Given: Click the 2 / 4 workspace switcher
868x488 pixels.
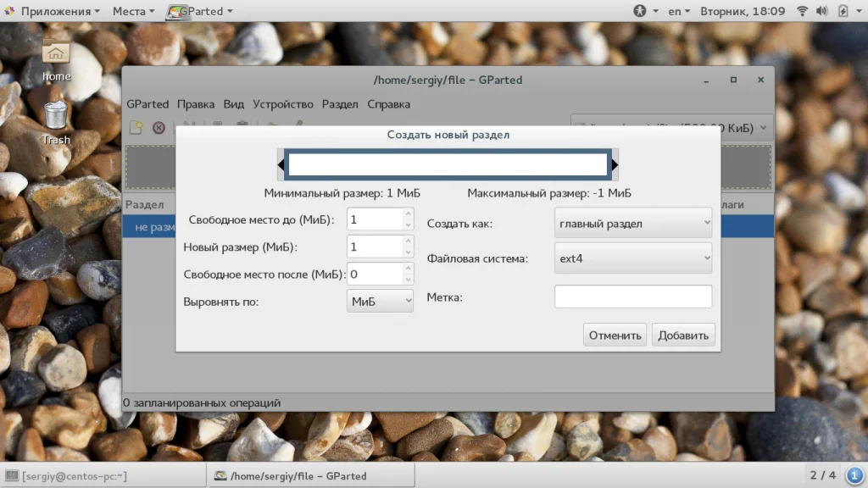Looking at the screenshot, I should (x=822, y=475).
